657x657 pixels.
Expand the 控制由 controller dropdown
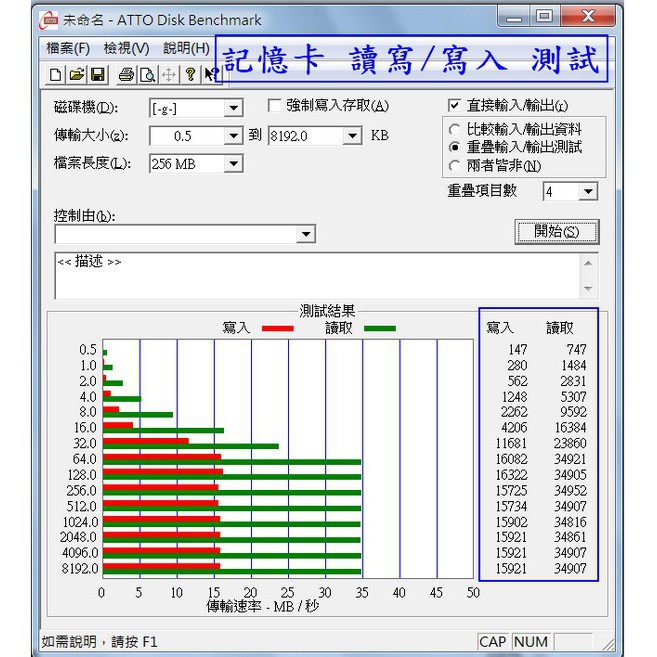tap(306, 234)
